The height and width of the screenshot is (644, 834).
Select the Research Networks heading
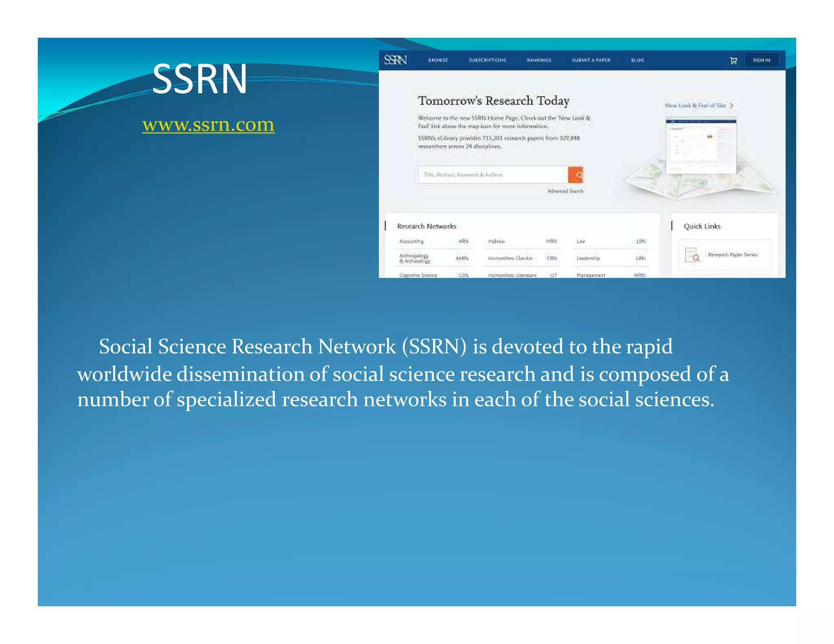(x=426, y=226)
